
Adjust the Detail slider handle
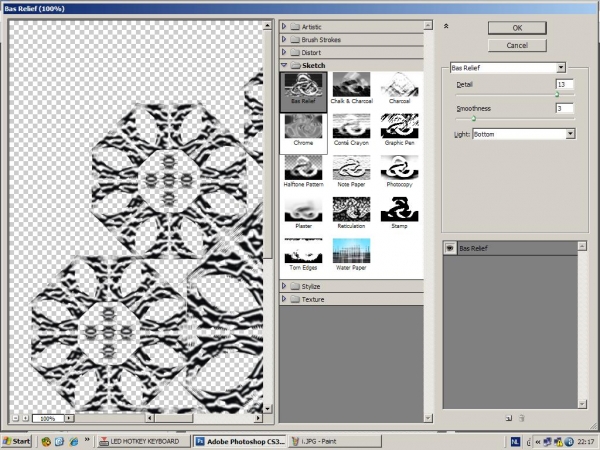[557, 94]
